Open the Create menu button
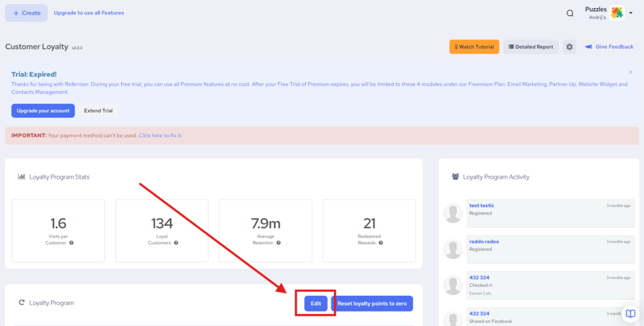 pos(26,13)
